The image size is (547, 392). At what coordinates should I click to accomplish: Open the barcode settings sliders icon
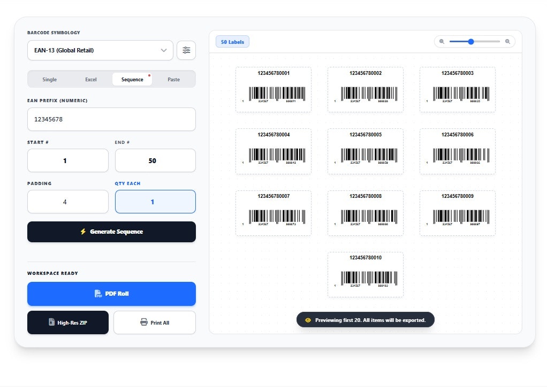186,50
